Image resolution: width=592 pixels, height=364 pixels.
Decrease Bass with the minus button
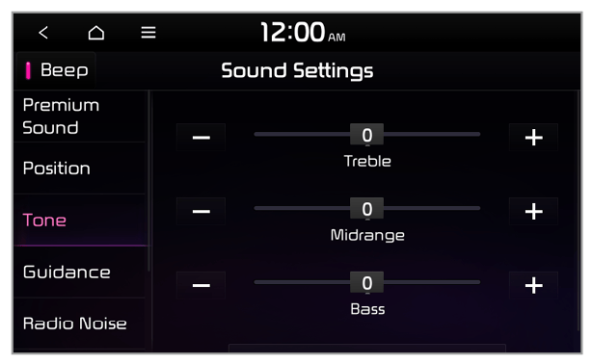tap(201, 285)
